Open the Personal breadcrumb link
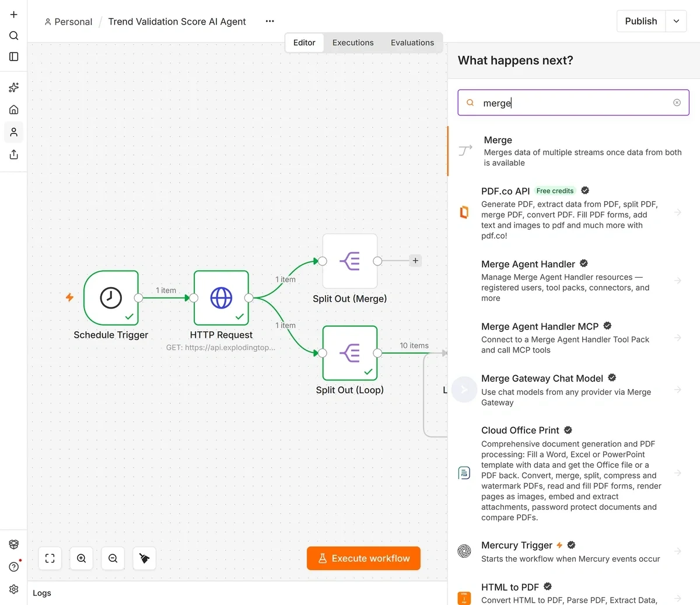The width and height of the screenshot is (700, 605). coord(68,22)
